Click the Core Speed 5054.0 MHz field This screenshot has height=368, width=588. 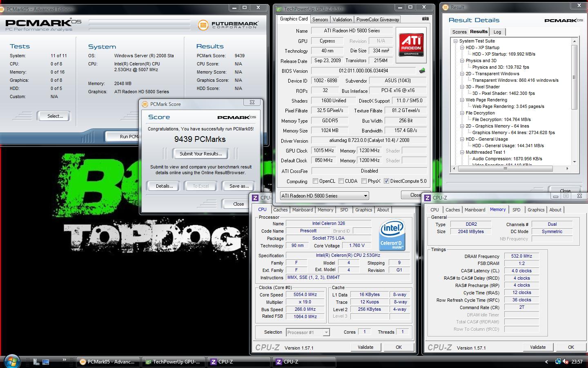[x=305, y=294]
